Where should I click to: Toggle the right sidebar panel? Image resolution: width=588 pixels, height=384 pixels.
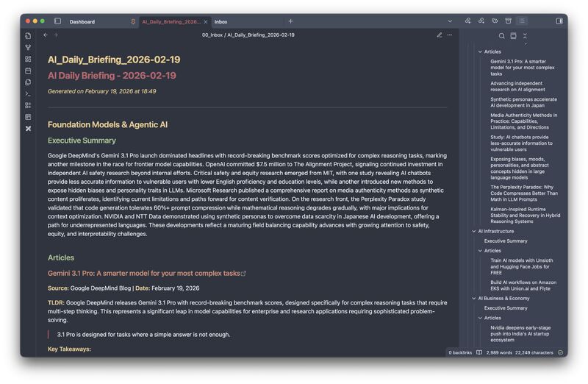click(x=559, y=21)
